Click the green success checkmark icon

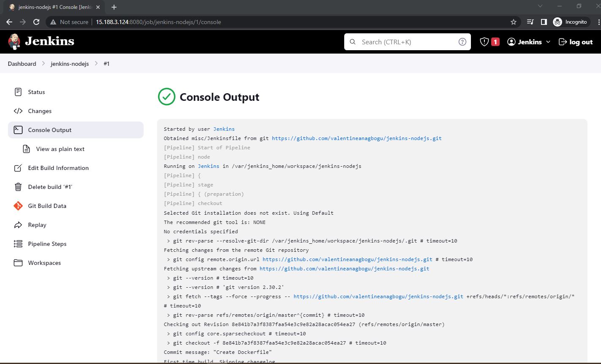pyautogui.click(x=166, y=97)
